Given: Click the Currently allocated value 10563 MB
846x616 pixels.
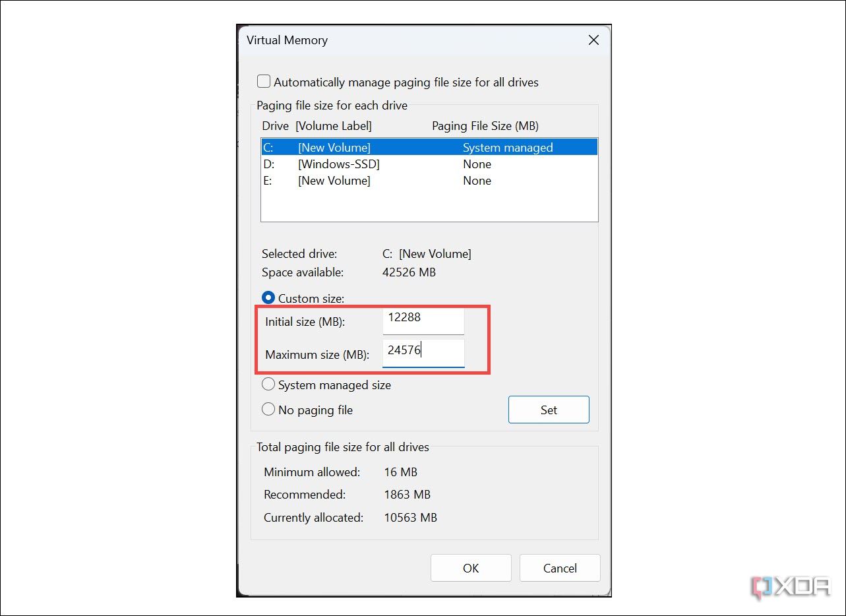Looking at the screenshot, I should tap(410, 518).
